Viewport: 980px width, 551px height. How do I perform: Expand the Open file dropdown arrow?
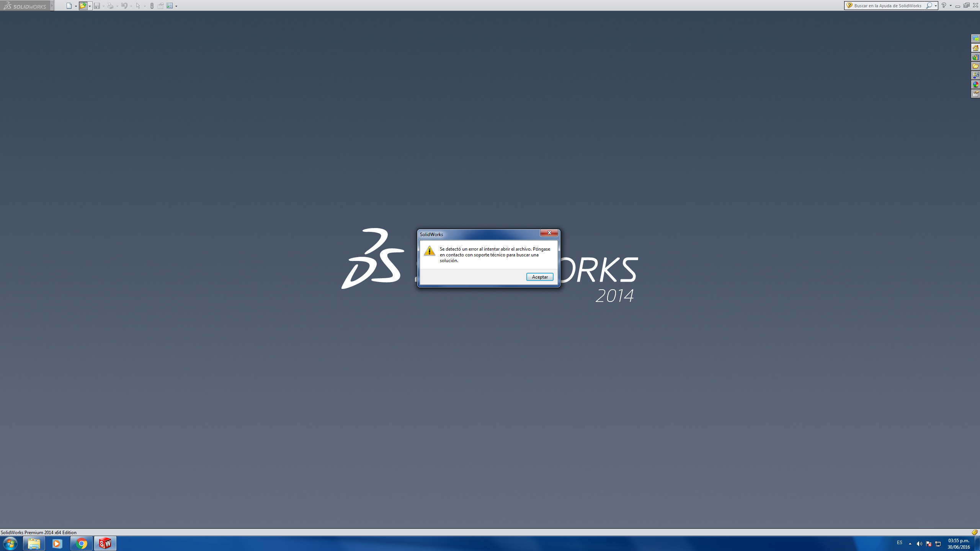(90, 6)
